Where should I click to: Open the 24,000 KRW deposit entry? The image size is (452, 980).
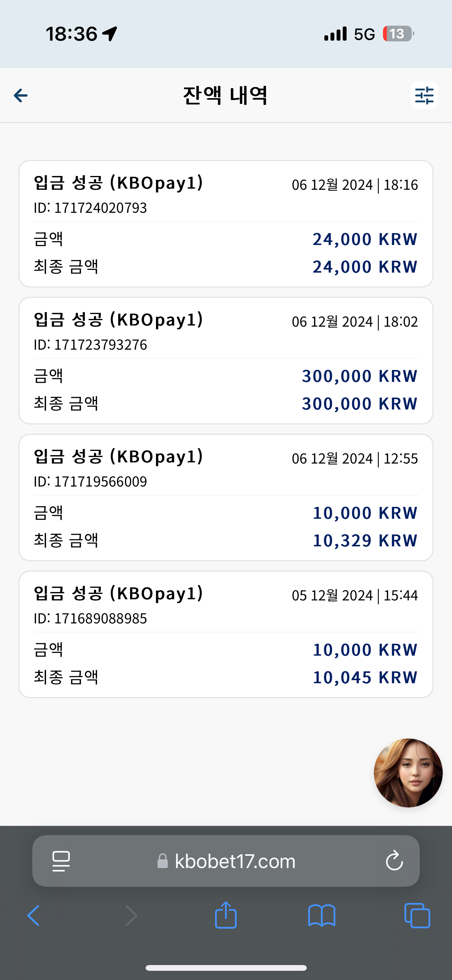click(x=226, y=224)
